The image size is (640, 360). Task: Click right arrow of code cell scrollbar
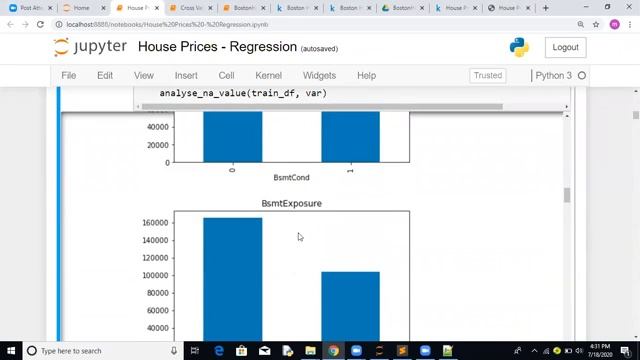coord(567,107)
